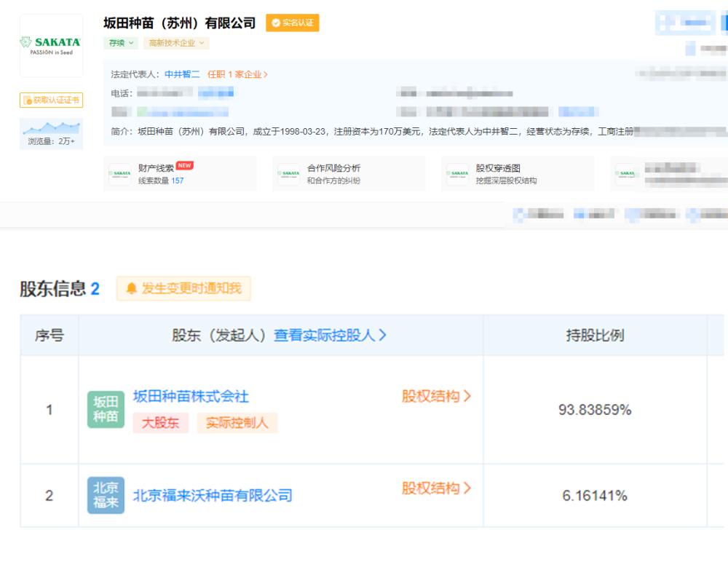Expand the 高新技术企业 tag dropdown
The height and width of the screenshot is (578, 728).
[174, 43]
